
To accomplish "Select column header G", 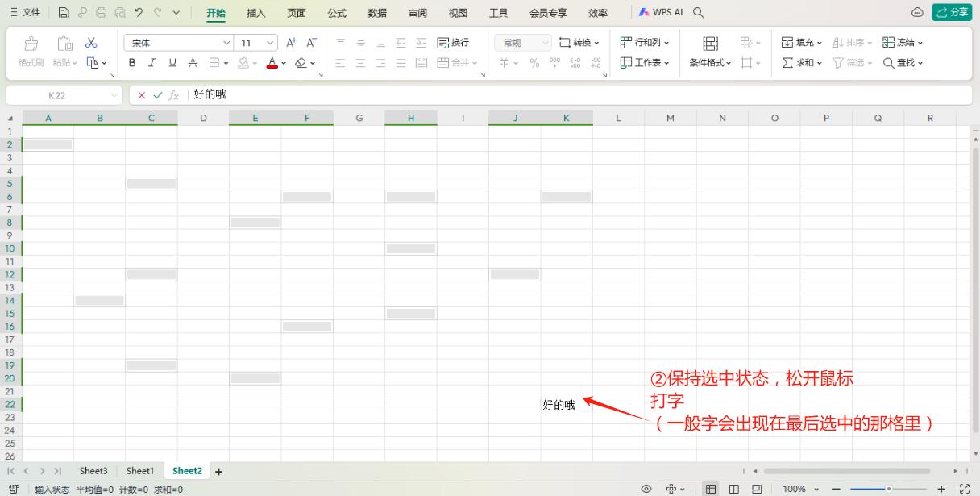I will (359, 118).
